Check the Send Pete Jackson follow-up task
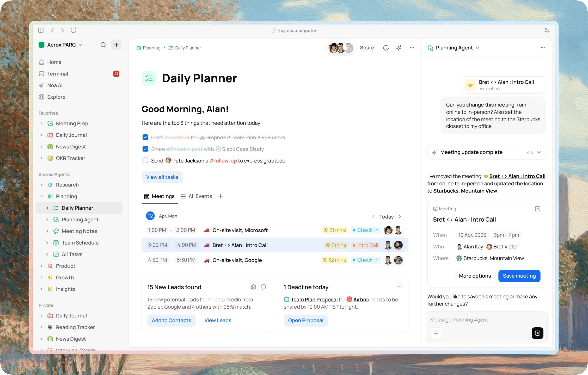588x375 pixels. click(145, 161)
